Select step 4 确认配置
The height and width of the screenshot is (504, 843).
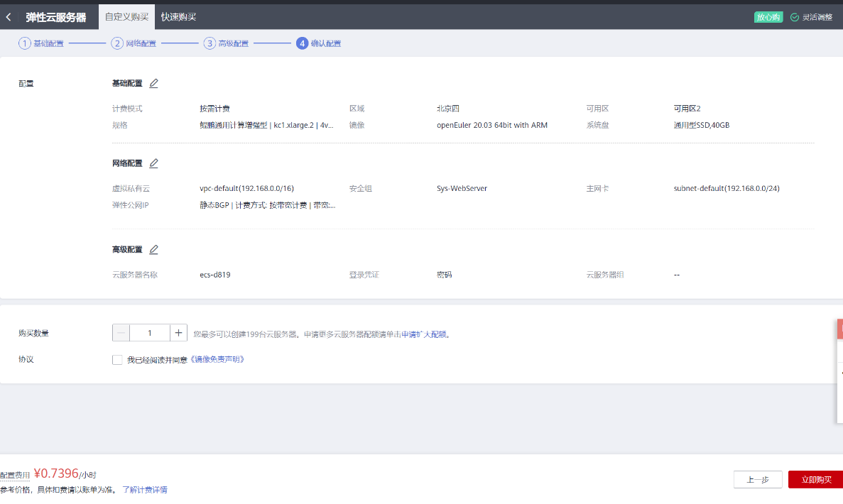319,43
